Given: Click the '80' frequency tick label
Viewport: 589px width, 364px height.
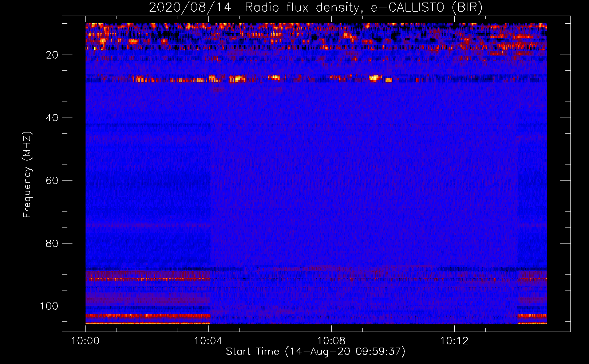Looking at the screenshot, I should (x=52, y=243).
